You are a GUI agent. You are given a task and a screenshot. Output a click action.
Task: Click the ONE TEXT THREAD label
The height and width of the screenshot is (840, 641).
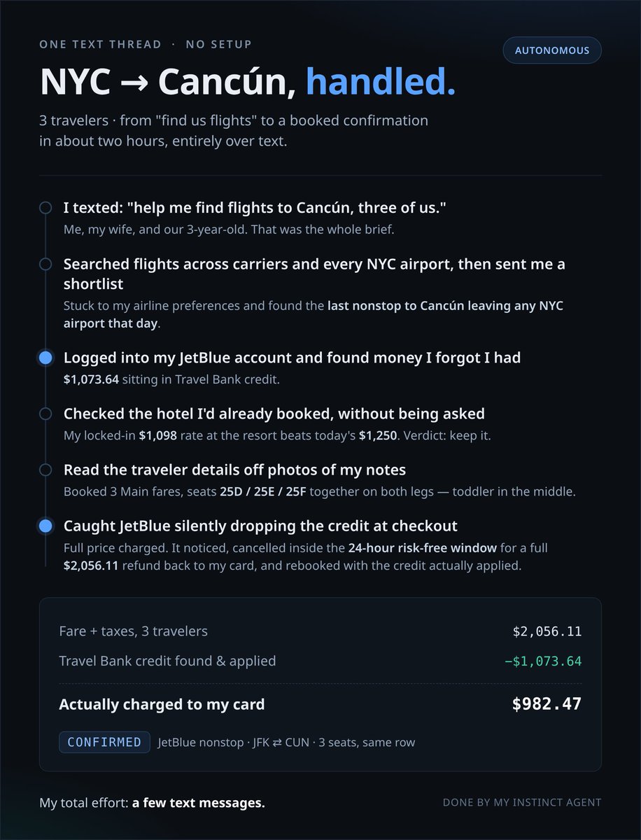[x=100, y=44]
